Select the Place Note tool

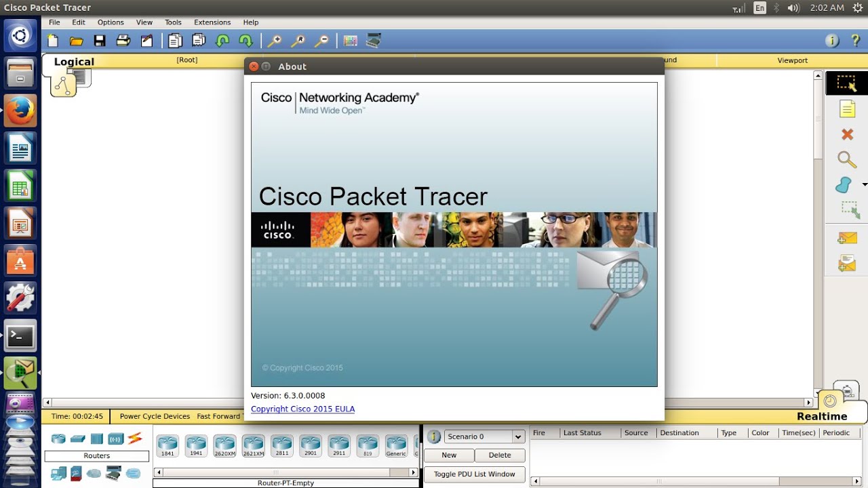pyautogui.click(x=847, y=109)
